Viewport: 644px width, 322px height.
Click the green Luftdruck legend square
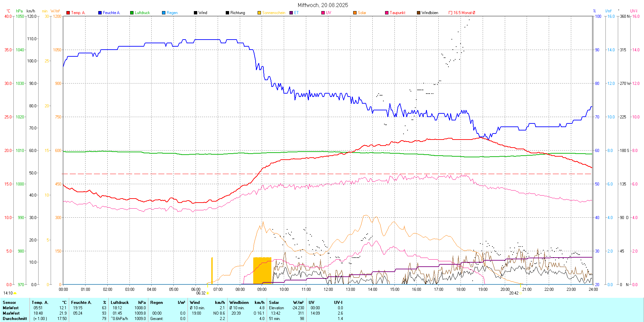(132, 13)
